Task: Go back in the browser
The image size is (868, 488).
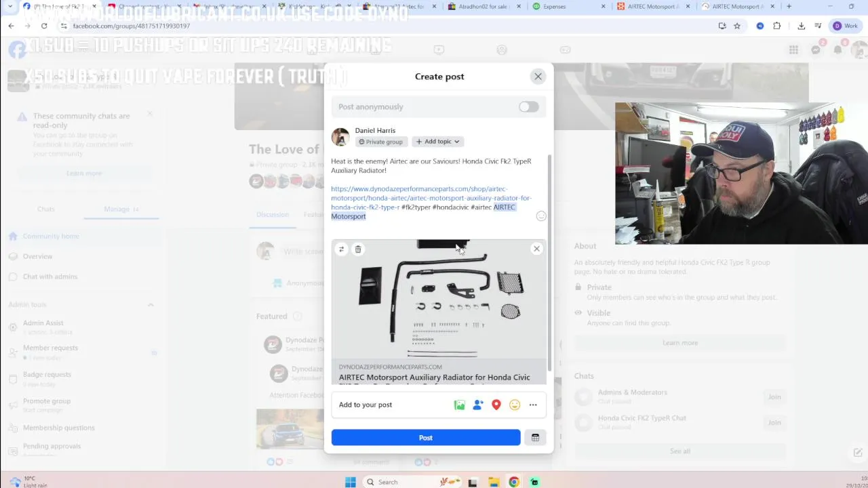Action: point(11,26)
